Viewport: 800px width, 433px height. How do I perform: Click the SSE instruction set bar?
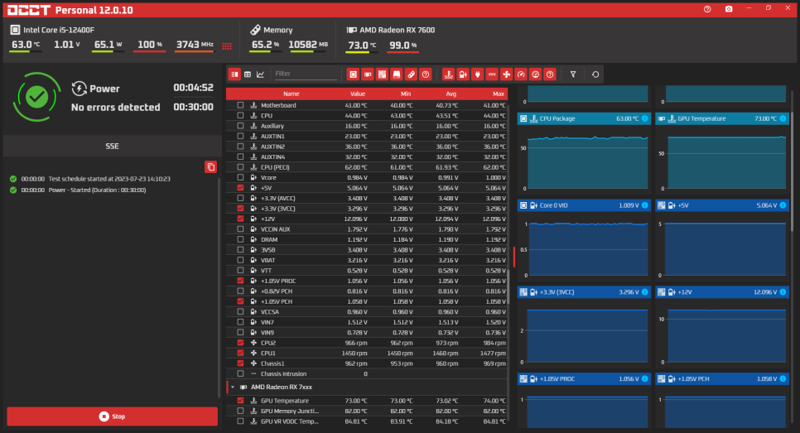(x=112, y=146)
